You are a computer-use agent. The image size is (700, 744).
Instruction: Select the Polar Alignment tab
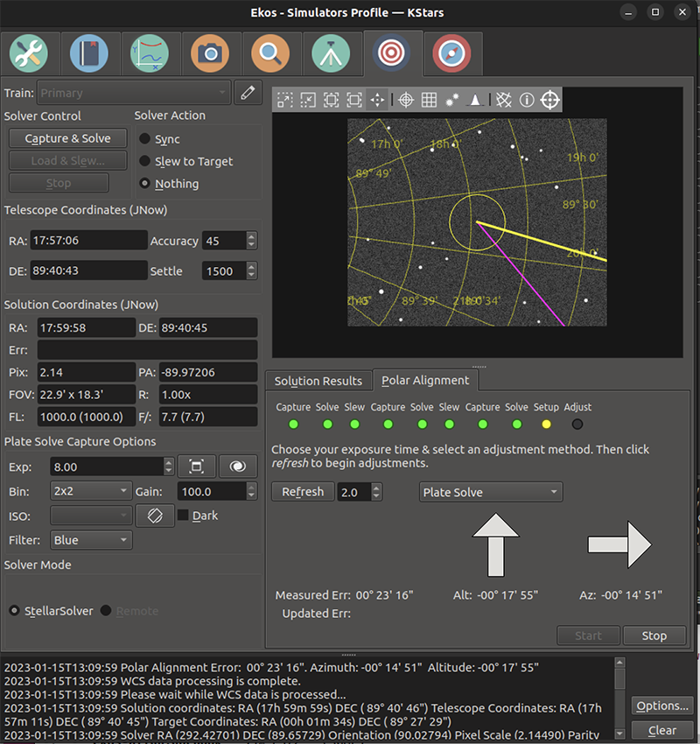coord(425,381)
